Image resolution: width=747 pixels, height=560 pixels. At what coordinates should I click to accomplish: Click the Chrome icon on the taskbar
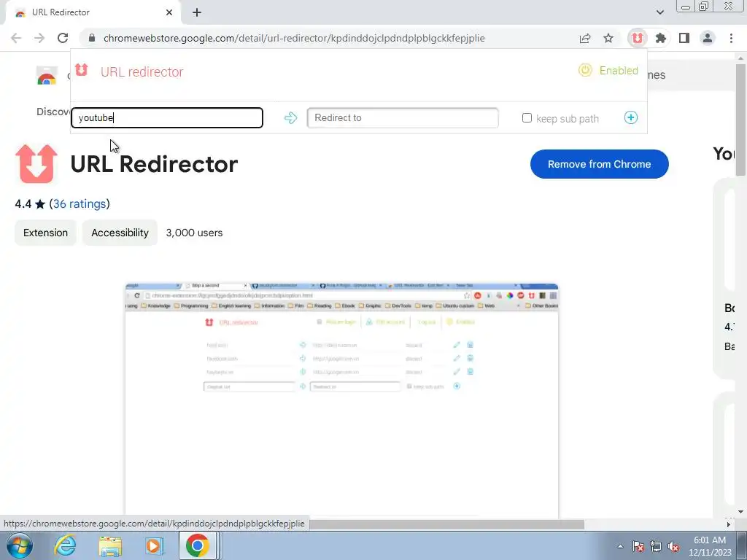pyautogui.click(x=197, y=545)
